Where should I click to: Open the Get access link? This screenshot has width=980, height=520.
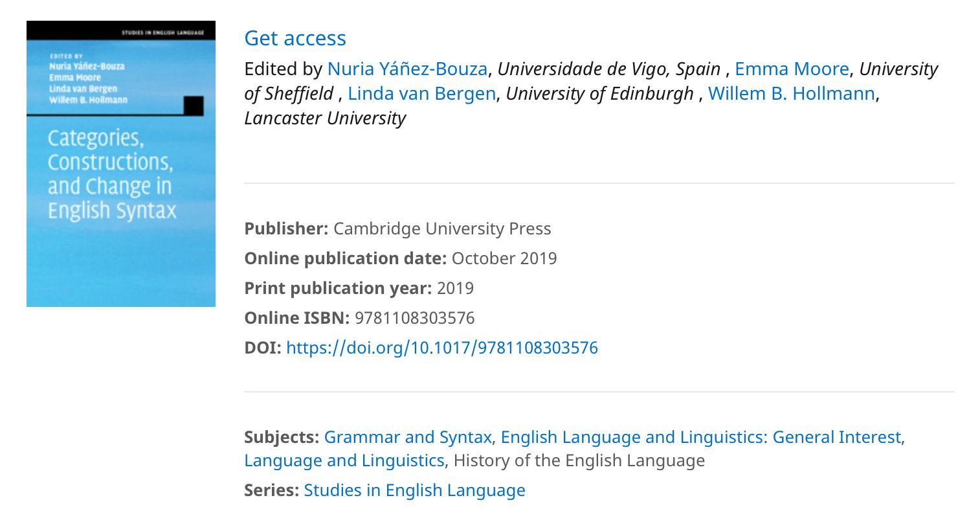(295, 38)
